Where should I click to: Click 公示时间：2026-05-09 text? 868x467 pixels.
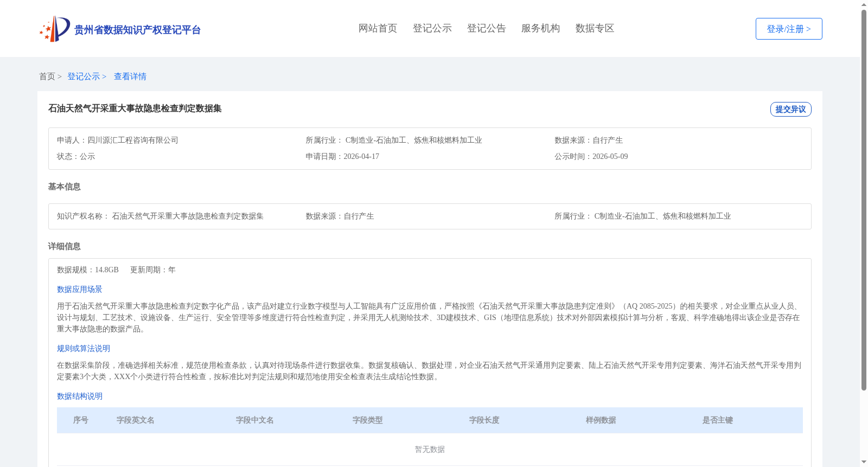[x=591, y=157]
